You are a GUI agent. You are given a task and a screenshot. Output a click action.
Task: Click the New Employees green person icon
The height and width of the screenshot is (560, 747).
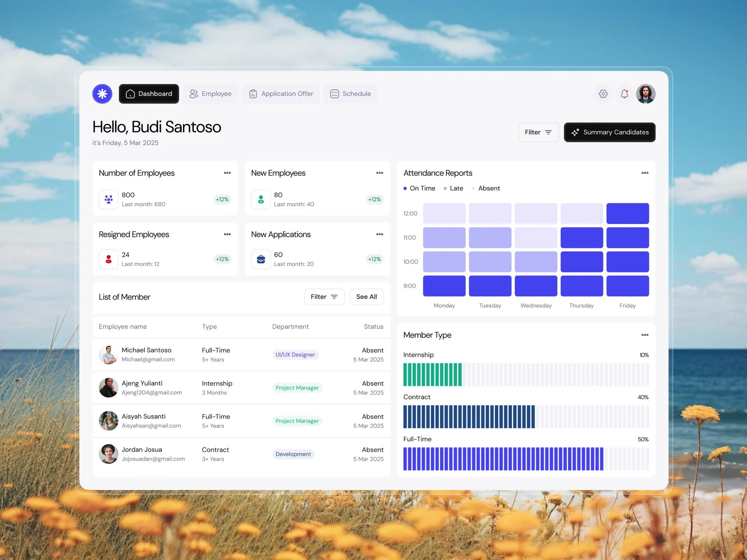coord(261,199)
